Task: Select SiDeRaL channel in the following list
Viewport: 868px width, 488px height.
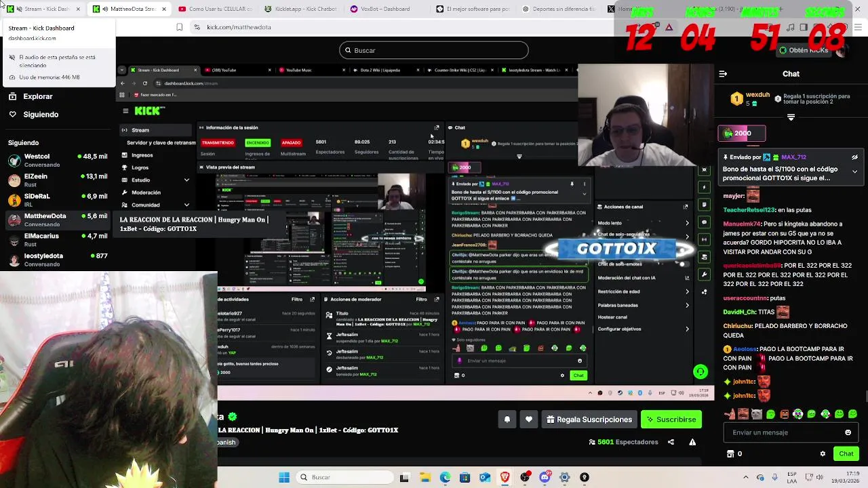Action: click(x=58, y=200)
